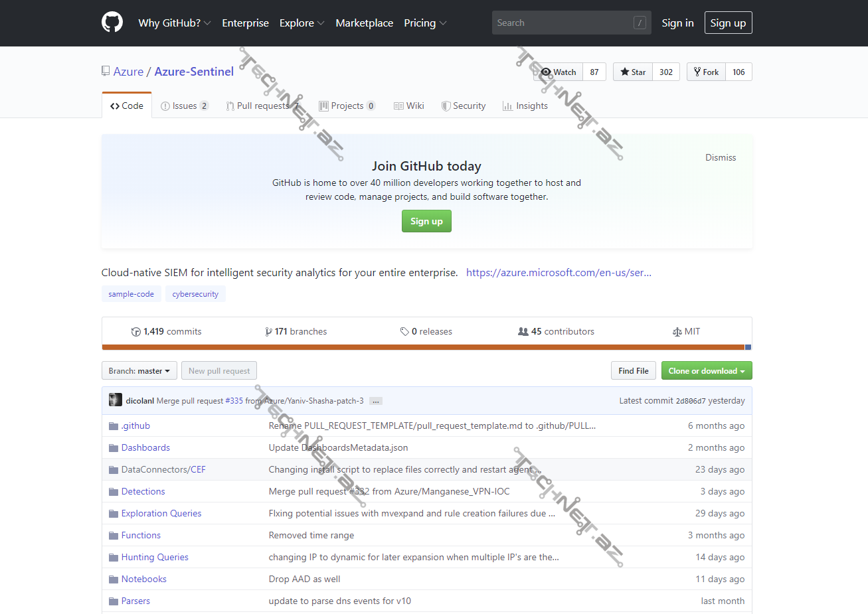Image resolution: width=868 pixels, height=614 pixels.
Task: Click the dicolanl avatar thumbnail
Action: coord(116,400)
